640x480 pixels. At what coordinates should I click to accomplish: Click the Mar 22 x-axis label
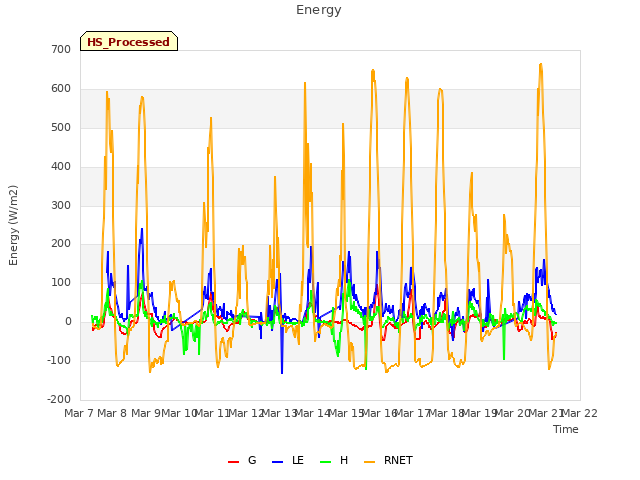click(x=580, y=413)
